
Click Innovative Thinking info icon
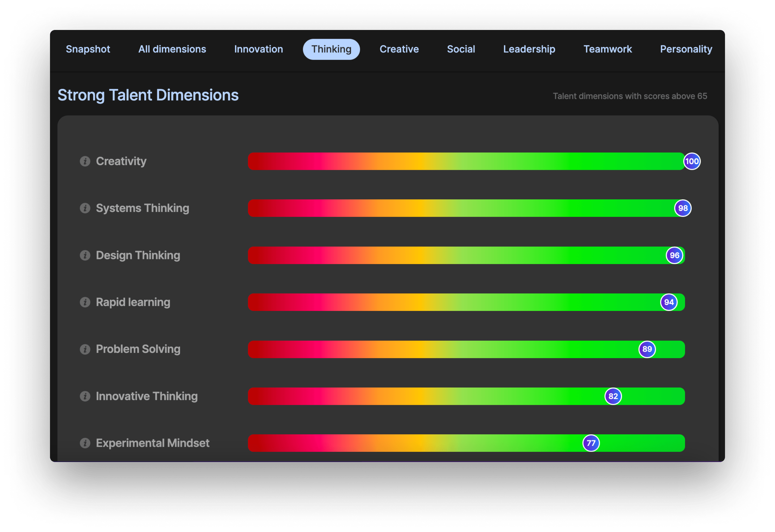point(85,396)
